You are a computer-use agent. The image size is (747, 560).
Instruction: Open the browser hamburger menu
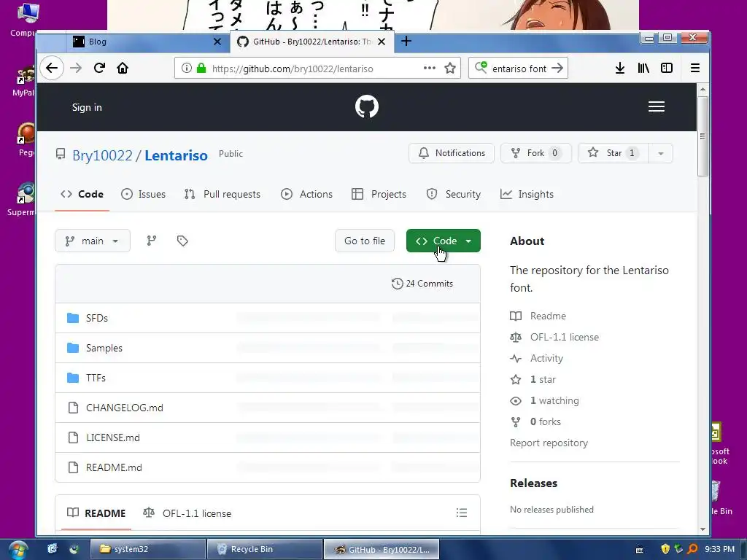(695, 68)
